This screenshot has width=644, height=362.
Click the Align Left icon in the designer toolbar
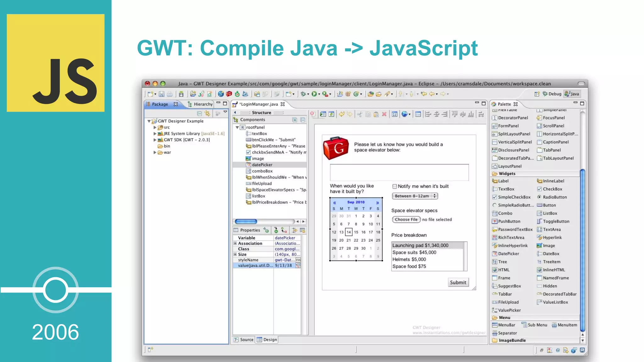(428, 114)
